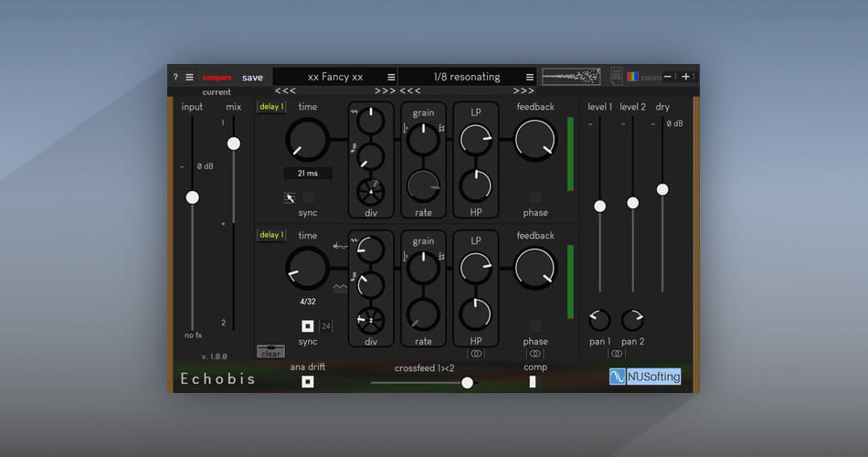
Task: Toggle the top delay sync checkbox
Action: click(308, 197)
